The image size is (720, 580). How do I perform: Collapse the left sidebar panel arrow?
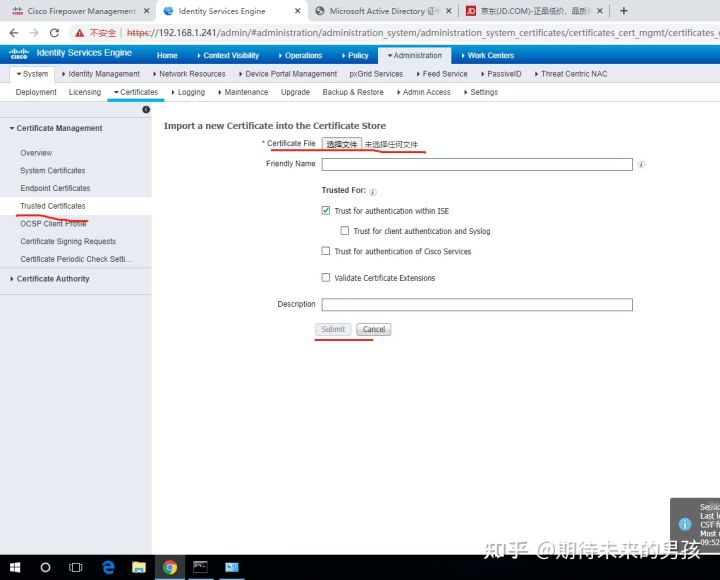(x=146, y=109)
